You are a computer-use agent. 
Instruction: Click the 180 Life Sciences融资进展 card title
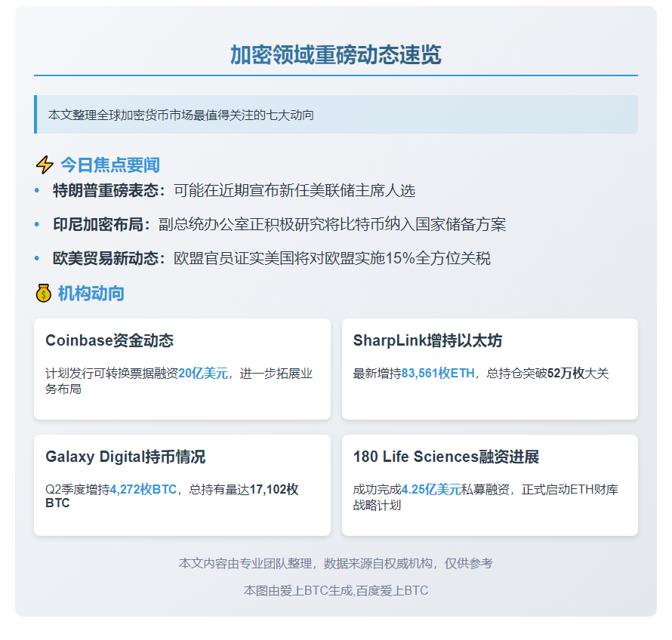tap(446, 457)
